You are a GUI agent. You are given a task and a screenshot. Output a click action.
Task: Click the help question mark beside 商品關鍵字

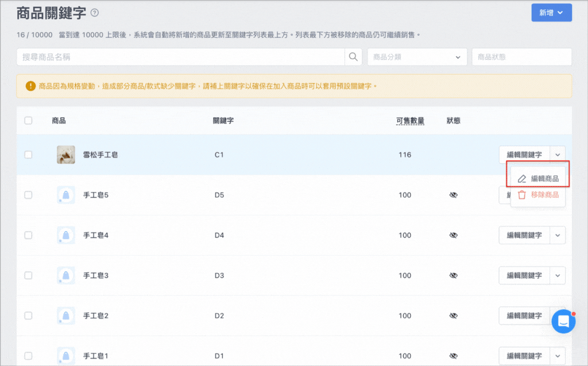(x=95, y=13)
